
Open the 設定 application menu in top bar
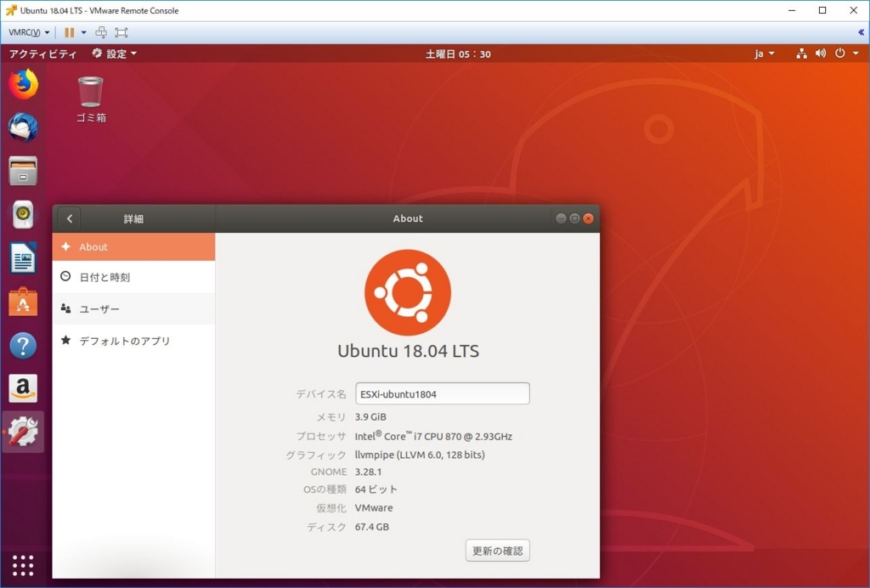(115, 54)
